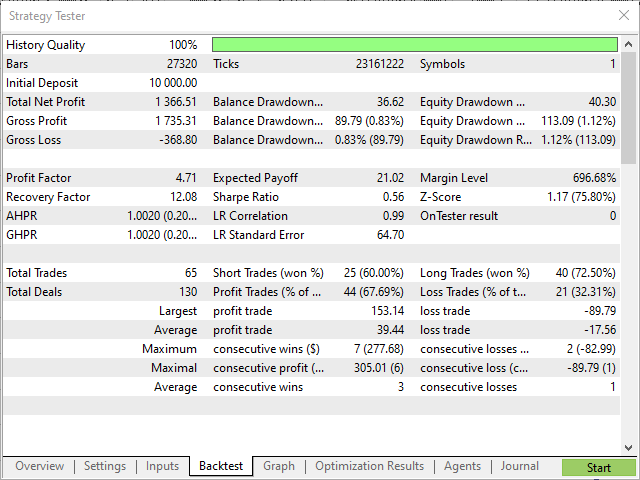This screenshot has width=640, height=480.
Task: Select the Expected Payoff value 21.02
Action: click(x=390, y=178)
